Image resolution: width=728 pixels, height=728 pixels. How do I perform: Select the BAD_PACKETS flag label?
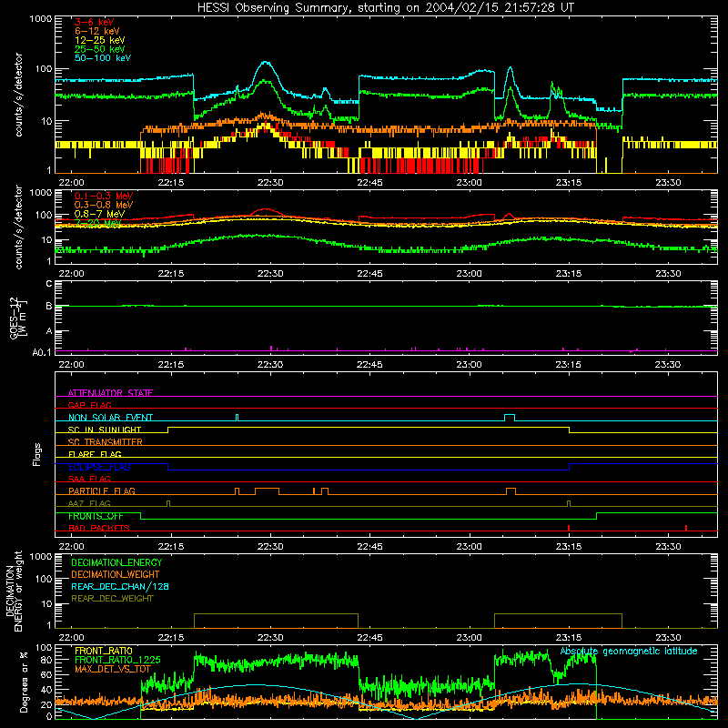[99, 528]
